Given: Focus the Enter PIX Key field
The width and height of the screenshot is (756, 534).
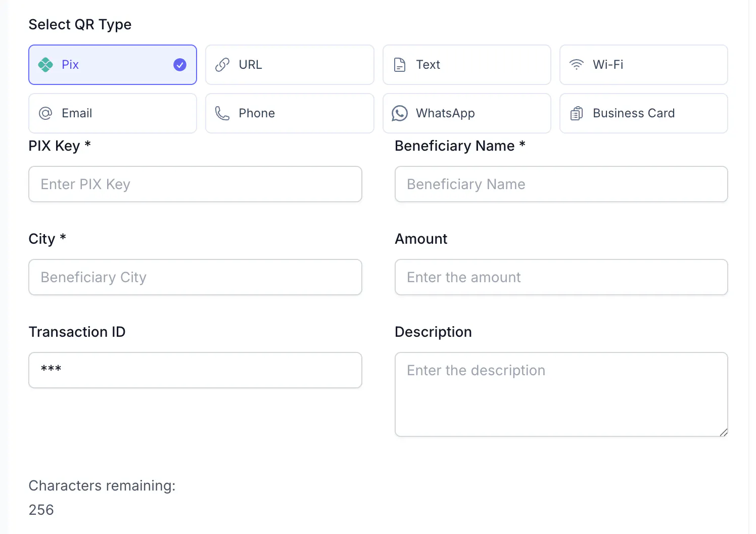Looking at the screenshot, I should pos(196,184).
